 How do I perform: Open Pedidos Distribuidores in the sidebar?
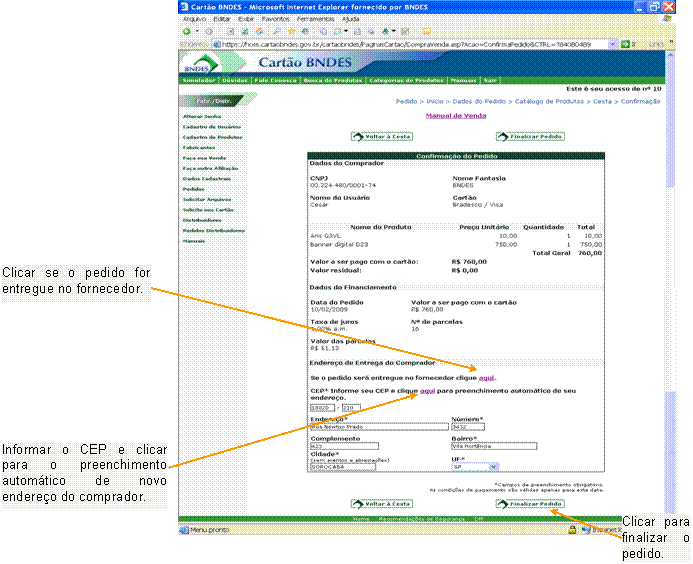click(x=213, y=231)
